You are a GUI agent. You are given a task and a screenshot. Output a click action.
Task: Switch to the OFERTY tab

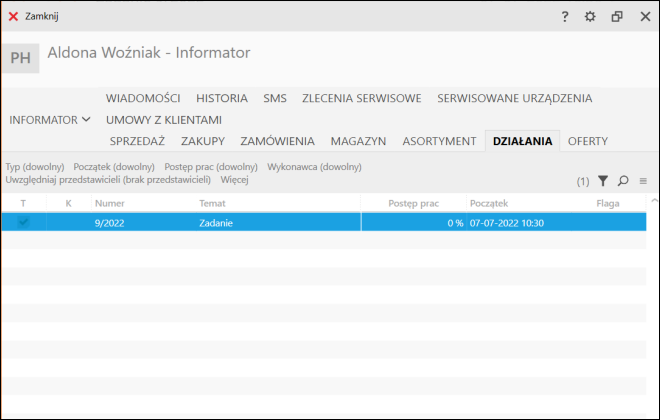point(588,141)
